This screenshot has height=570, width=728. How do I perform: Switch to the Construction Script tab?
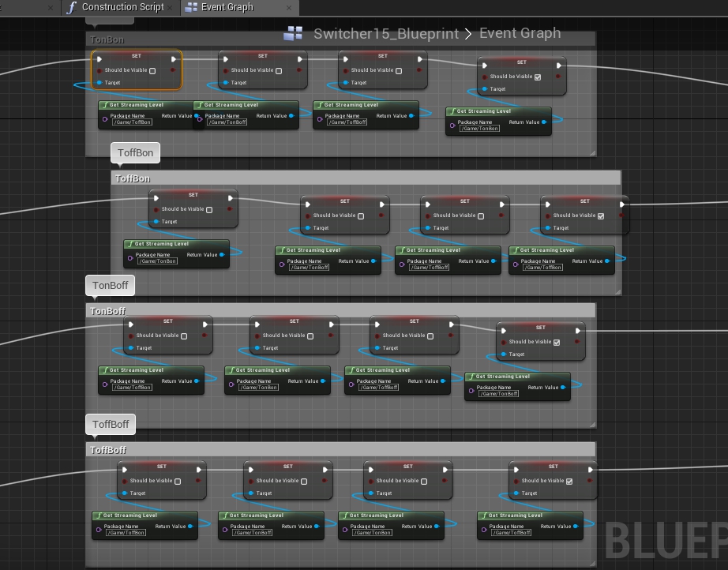coord(122,7)
